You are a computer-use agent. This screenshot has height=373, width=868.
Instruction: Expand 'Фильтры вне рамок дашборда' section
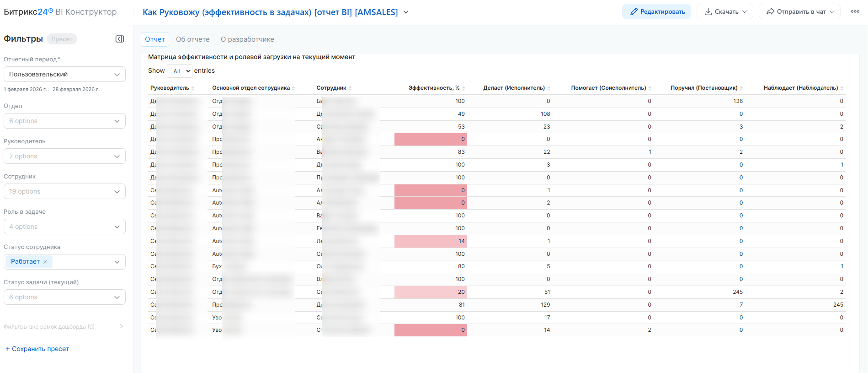point(121,326)
